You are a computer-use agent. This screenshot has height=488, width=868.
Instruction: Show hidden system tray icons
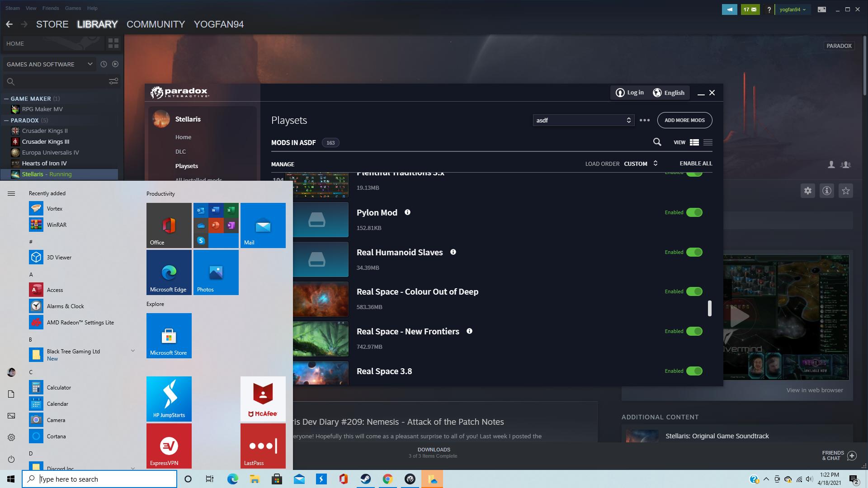tap(766, 479)
